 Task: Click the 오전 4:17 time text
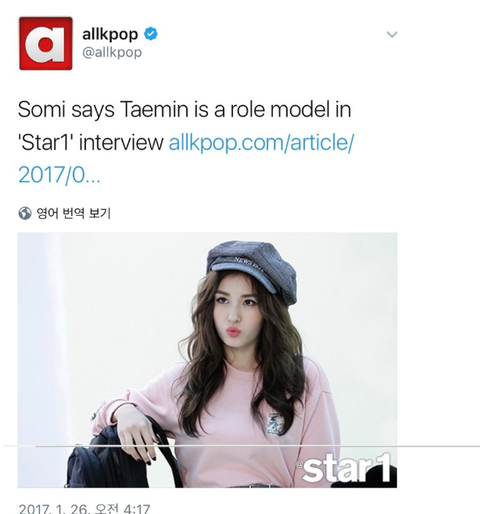pyautogui.click(x=122, y=509)
